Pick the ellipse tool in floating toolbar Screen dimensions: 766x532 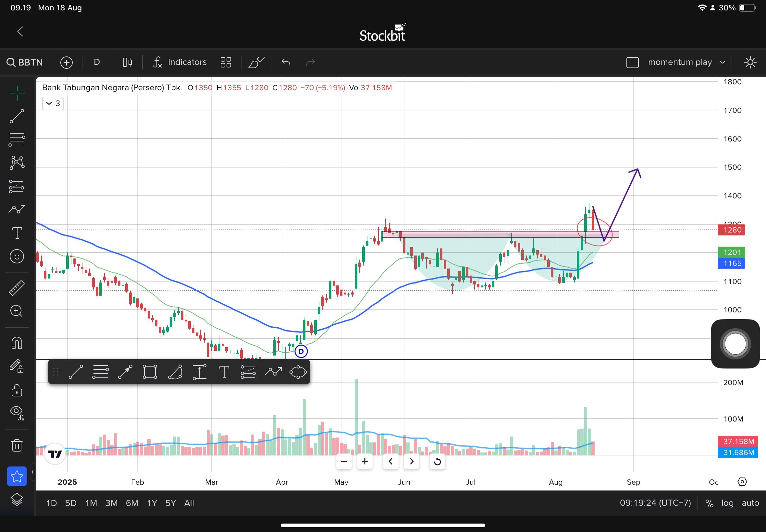[x=298, y=372]
